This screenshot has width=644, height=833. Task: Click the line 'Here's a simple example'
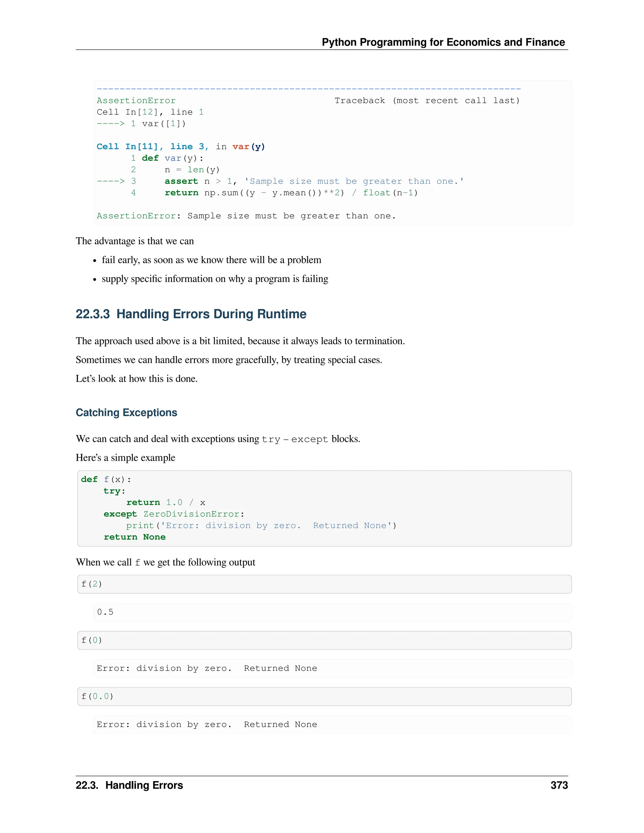[125, 458]
